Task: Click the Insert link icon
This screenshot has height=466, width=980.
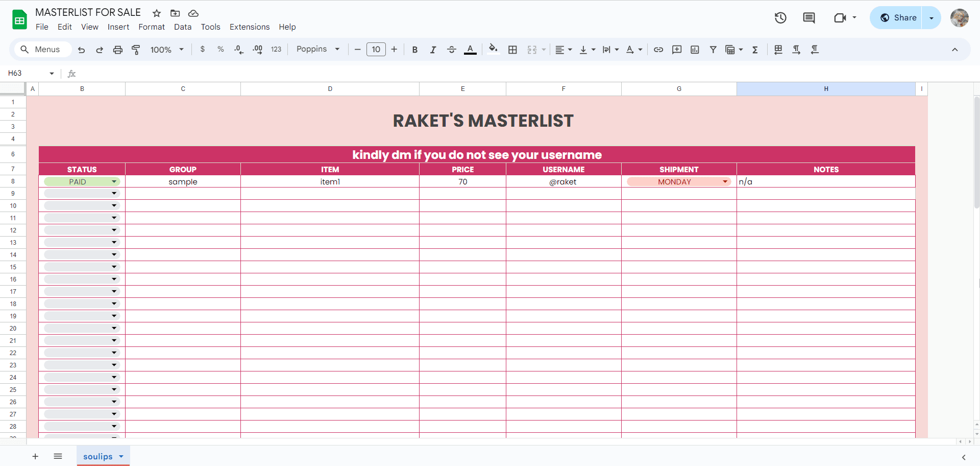Action: 658,50
